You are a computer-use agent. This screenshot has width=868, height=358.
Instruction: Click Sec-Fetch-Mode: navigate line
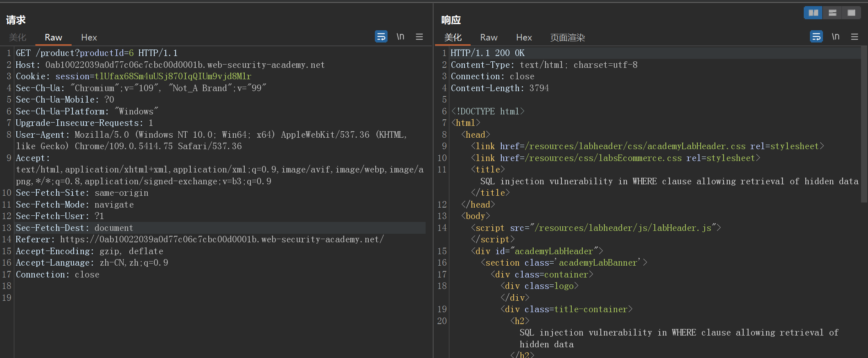74,204
